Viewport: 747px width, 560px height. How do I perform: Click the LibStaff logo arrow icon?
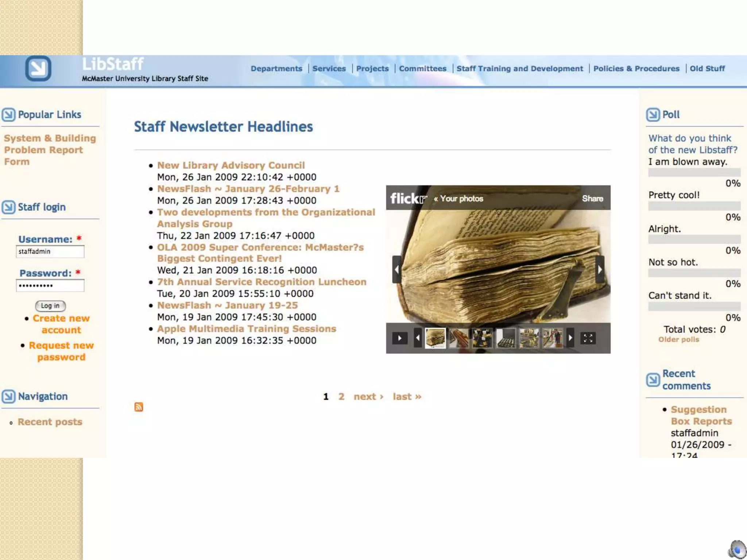pyautogui.click(x=38, y=68)
